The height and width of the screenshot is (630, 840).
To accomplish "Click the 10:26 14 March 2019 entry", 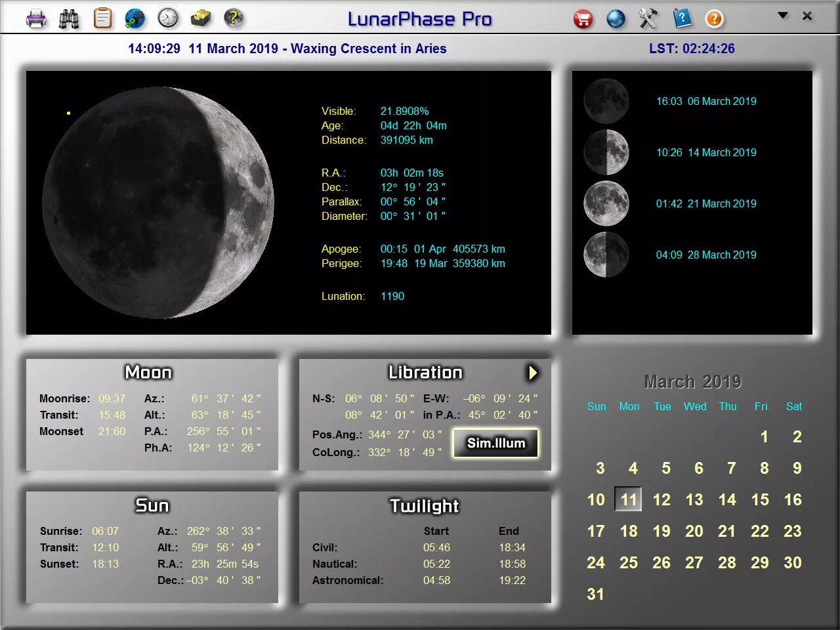I will [x=706, y=152].
